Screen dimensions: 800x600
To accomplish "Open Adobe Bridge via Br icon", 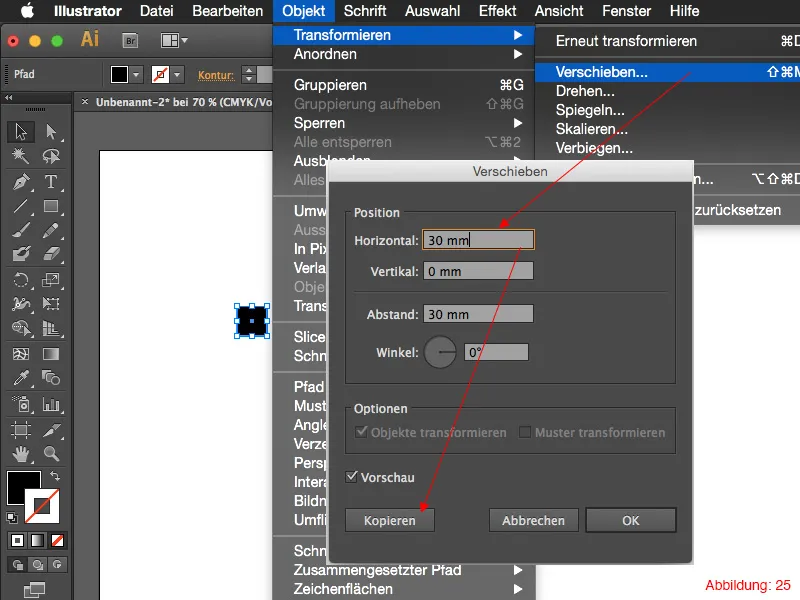I will pyautogui.click(x=131, y=40).
